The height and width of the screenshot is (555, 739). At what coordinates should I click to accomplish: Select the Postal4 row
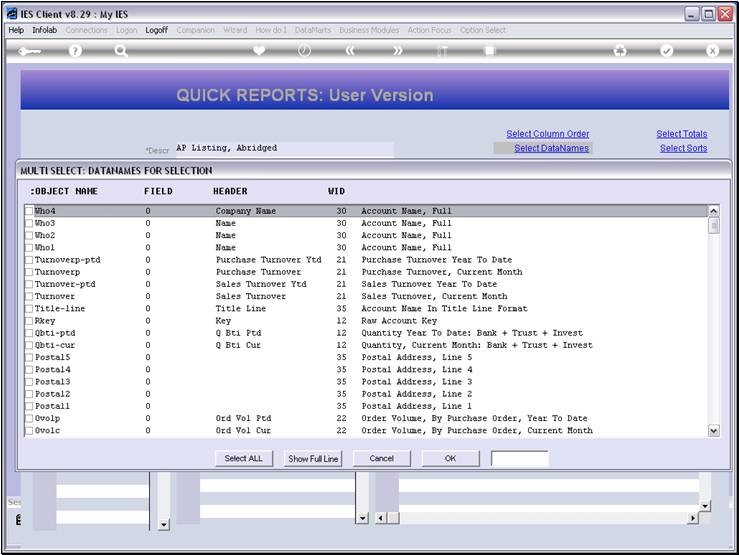coord(366,370)
